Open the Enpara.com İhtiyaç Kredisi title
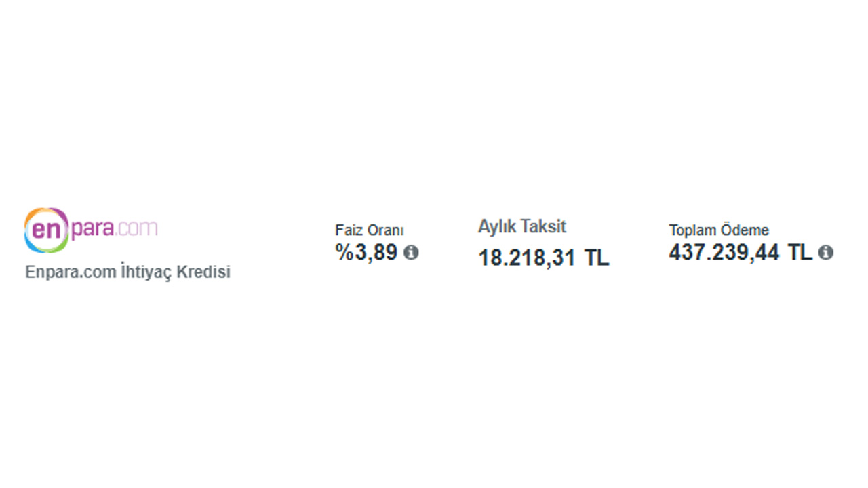868x488 pixels. (x=127, y=272)
